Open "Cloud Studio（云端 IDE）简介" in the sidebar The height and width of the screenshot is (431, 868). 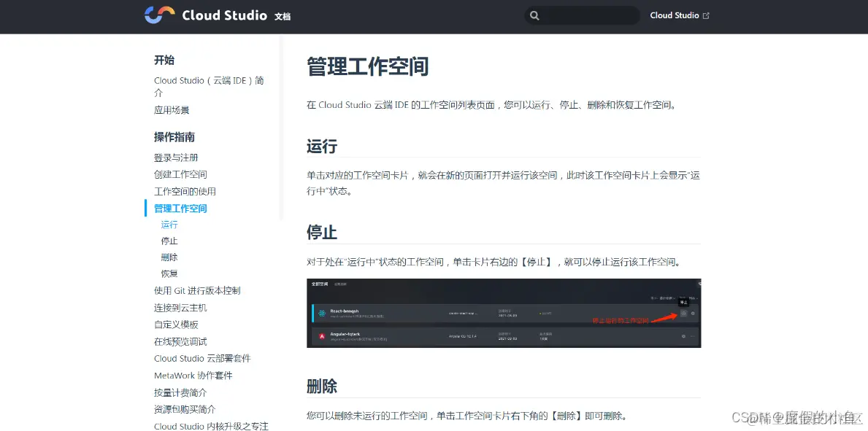[x=209, y=87]
